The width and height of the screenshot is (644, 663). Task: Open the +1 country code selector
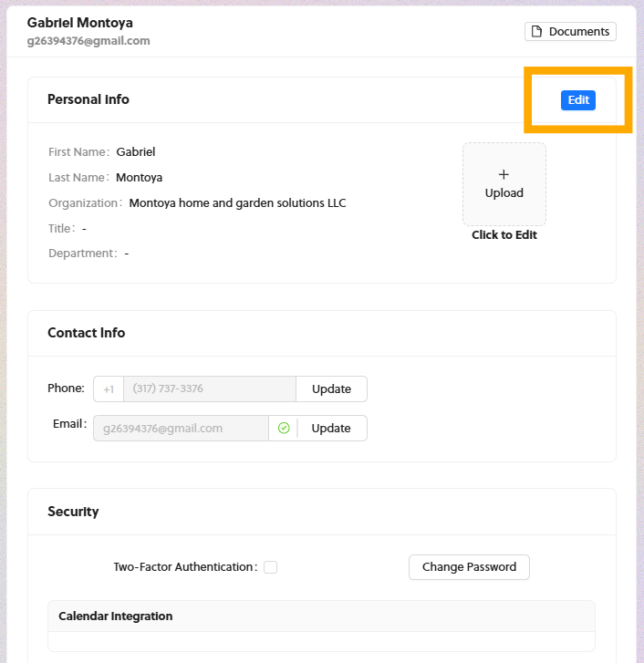point(109,389)
